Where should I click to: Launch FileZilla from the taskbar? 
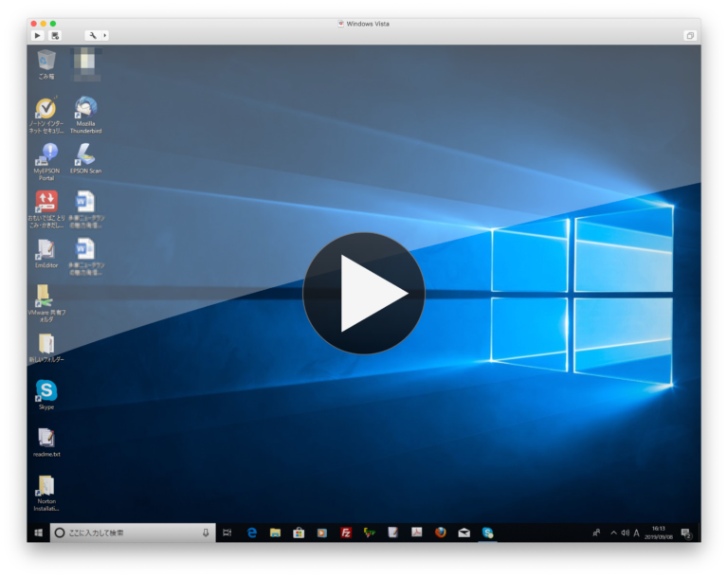click(346, 533)
